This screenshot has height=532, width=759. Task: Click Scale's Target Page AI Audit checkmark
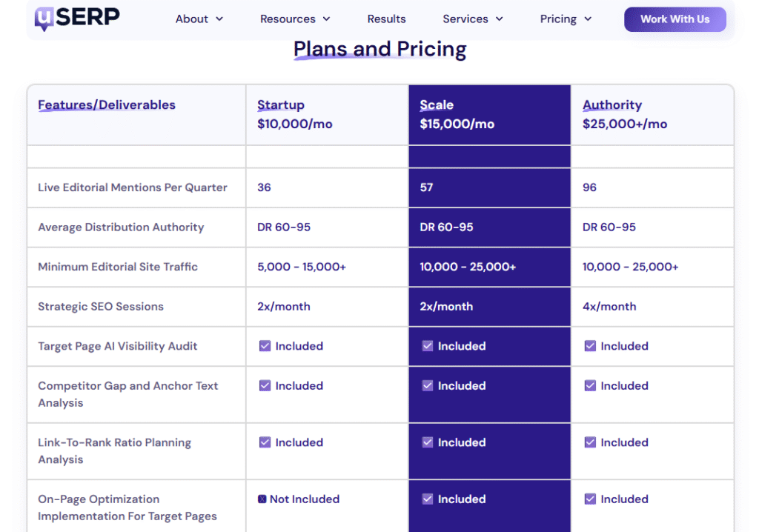click(428, 346)
